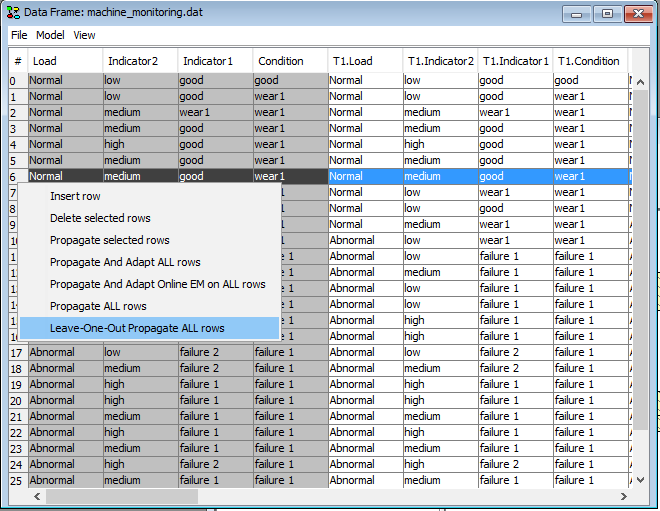Choose Leave-One-Out Propagate ALL rows
This screenshot has width=660, height=511.
click(149, 328)
